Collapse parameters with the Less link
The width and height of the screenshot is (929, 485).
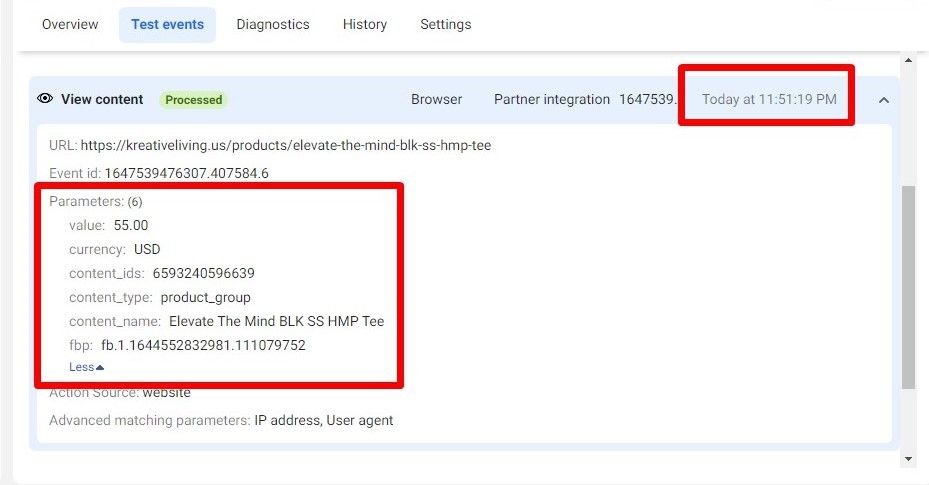87,367
